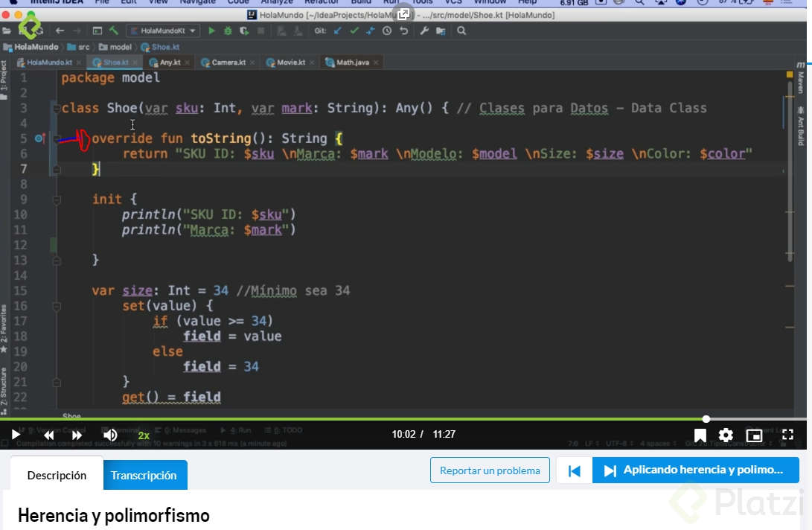Open the Maven side panel
This screenshot has width=812, height=530.
[x=801, y=79]
